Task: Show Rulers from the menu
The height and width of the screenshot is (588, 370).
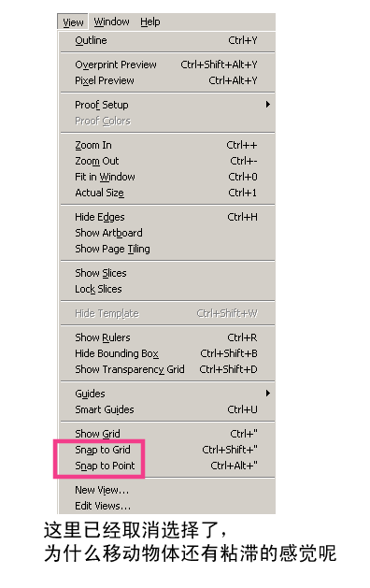Action: (x=167, y=337)
